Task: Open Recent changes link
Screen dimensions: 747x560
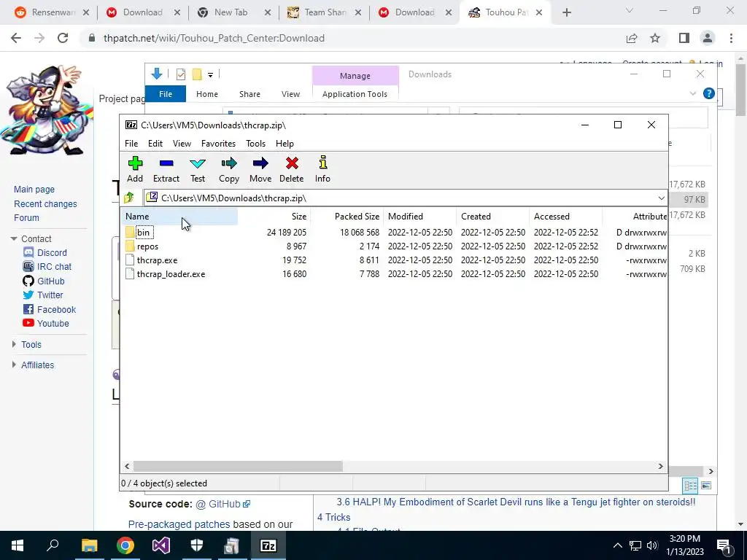Action: click(45, 204)
